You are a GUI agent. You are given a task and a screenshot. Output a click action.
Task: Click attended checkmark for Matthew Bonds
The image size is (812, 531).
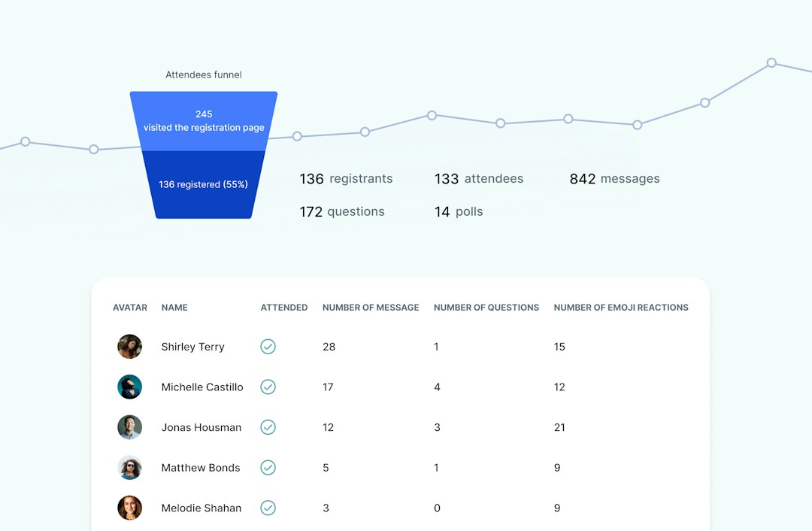click(268, 468)
